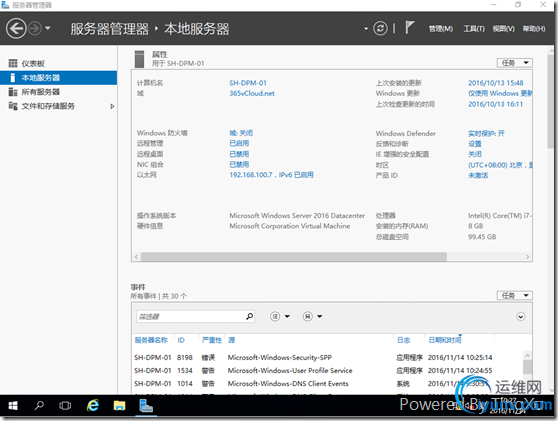
Task: Click the properties horizontal scrollbar thumb
Action: [294, 257]
